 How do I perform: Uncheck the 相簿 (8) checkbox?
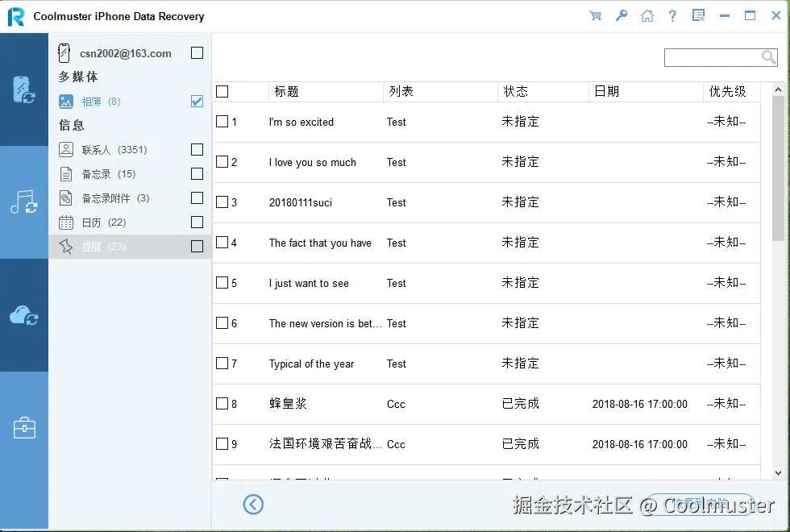[x=197, y=102]
